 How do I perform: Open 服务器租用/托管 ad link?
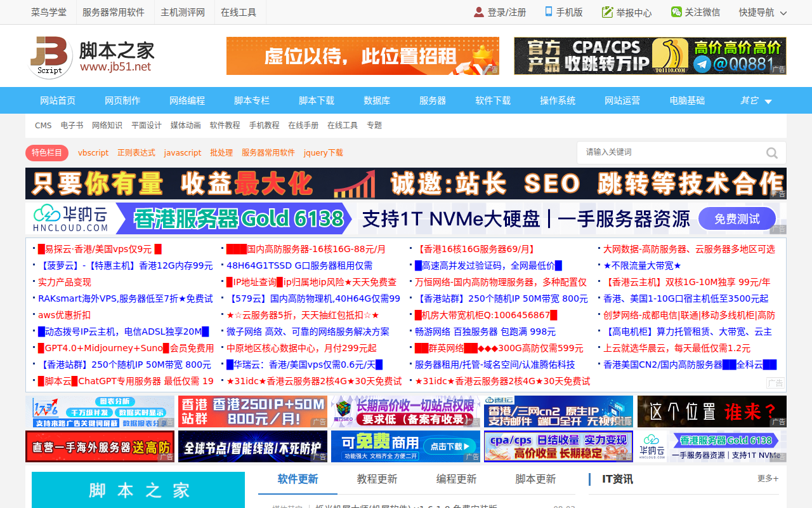pyautogui.click(x=495, y=364)
